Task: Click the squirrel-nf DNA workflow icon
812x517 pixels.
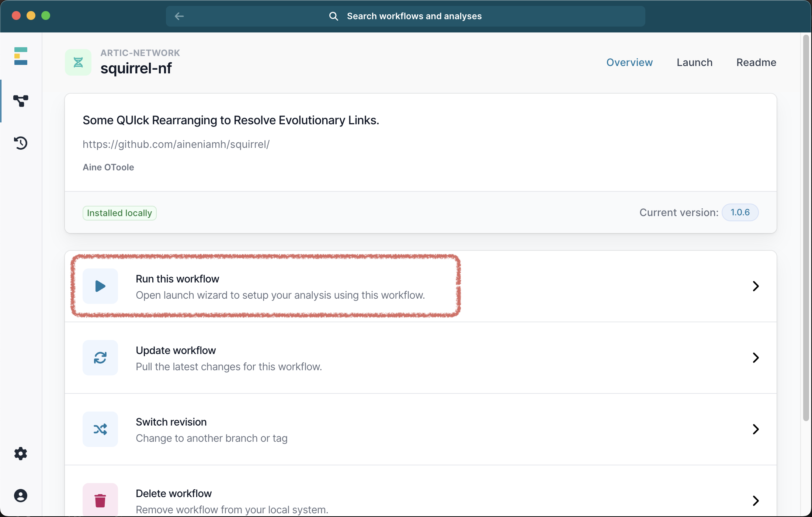Action: point(78,62)
